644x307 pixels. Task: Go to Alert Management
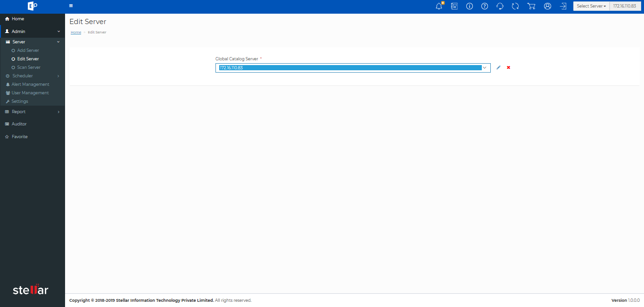tap(30, 84)
